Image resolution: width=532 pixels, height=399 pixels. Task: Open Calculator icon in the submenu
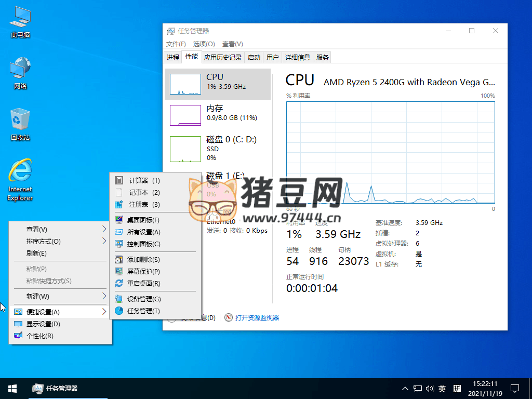coord(119,180)
